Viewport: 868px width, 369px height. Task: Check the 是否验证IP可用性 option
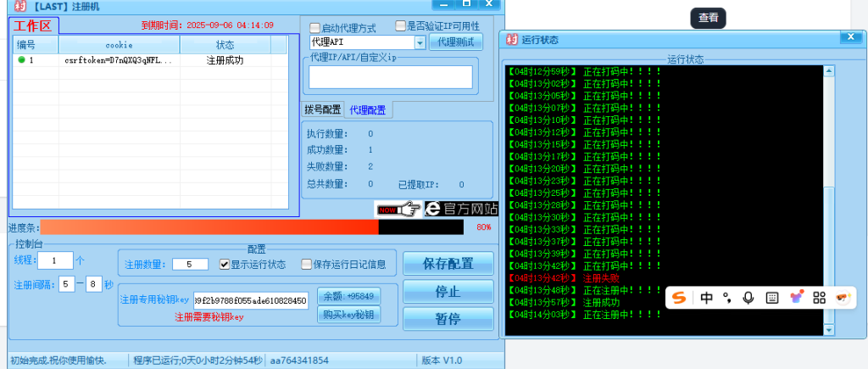click(401, 26)
